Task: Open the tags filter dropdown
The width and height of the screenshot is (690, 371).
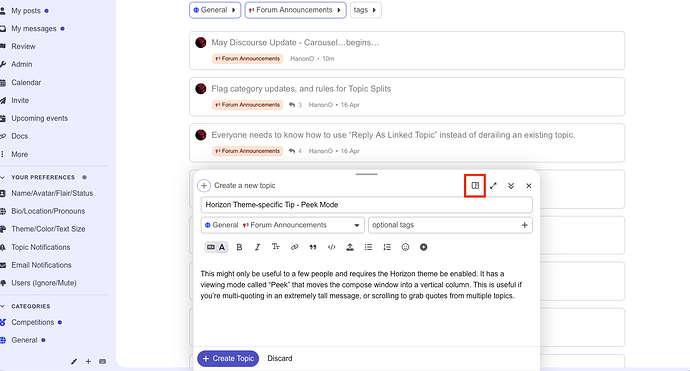Action: coord(366,10)
